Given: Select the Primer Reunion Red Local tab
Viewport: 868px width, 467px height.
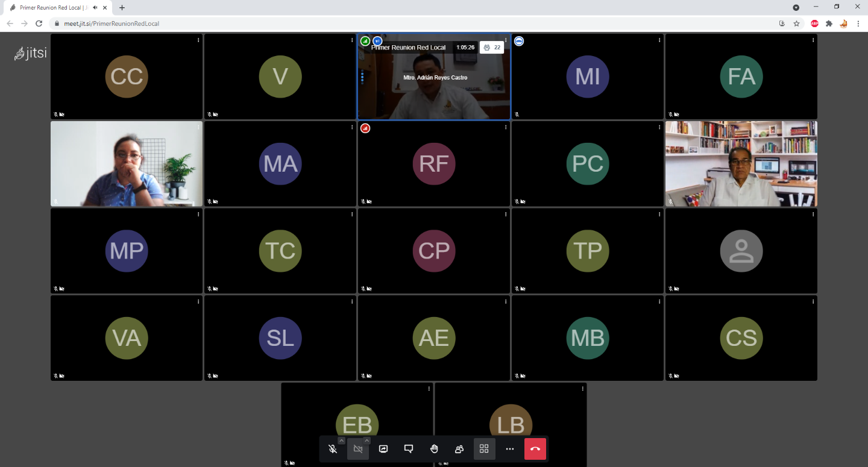Looking at the screenshot, I should [x=58, y=8].
